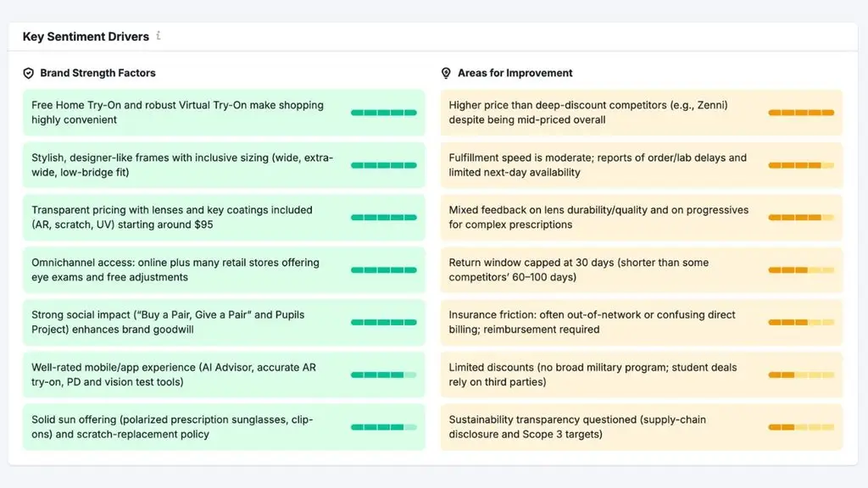Screen dimensions: 868x488
Task: Click the Brand Strength Factors heading
Action: tap(98, 73)
